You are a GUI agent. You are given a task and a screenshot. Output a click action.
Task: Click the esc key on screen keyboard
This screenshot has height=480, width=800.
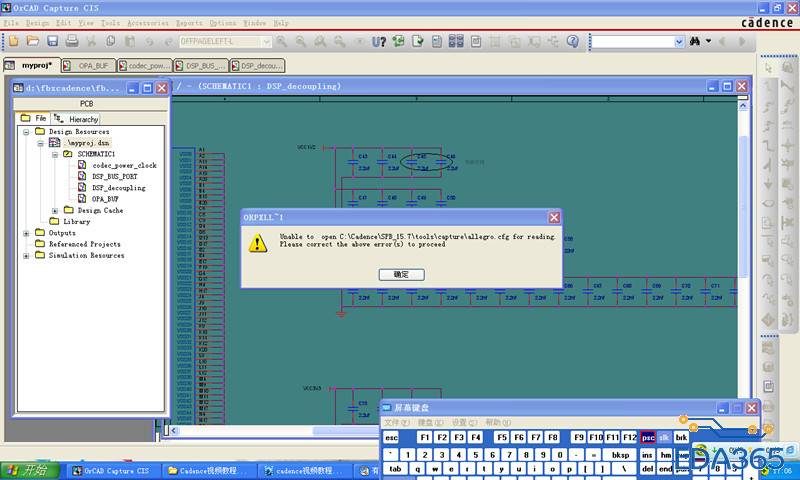point(391,438)
